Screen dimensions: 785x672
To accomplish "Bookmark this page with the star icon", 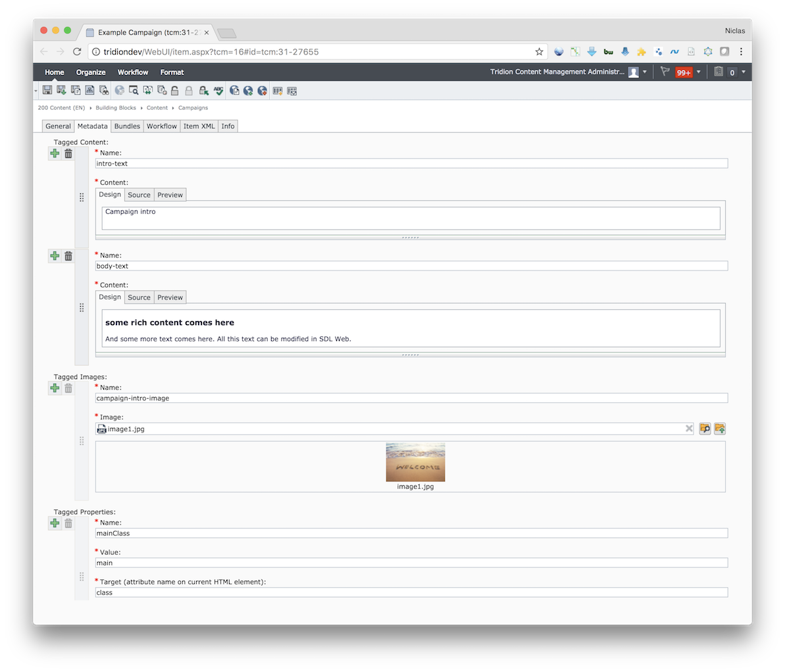I will point(539,51).
